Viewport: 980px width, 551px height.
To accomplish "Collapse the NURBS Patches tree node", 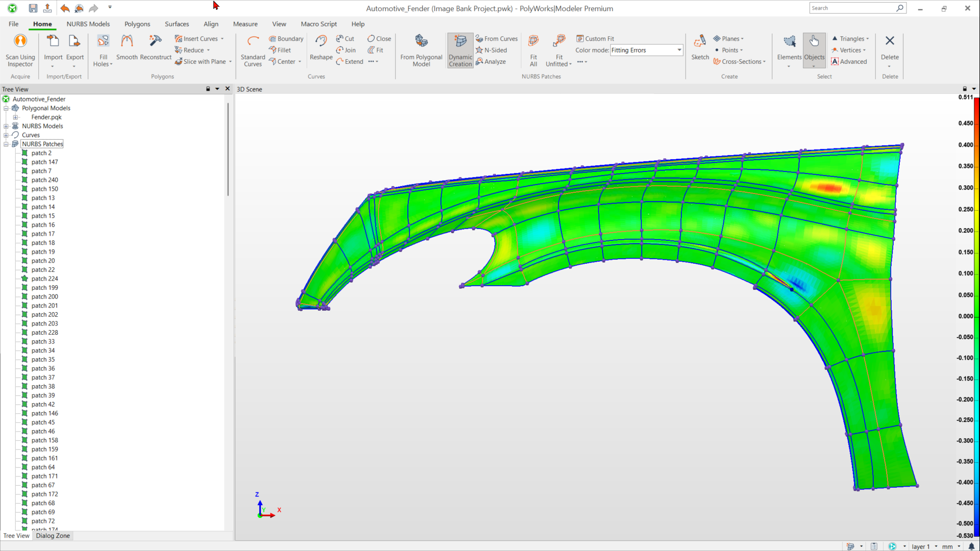I will [6, 144].
